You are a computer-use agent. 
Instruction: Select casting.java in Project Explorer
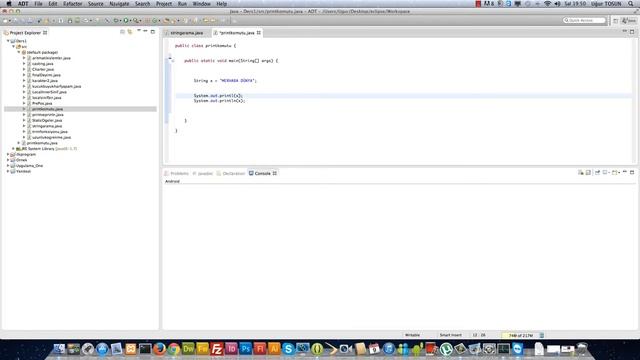coord(42,64)
